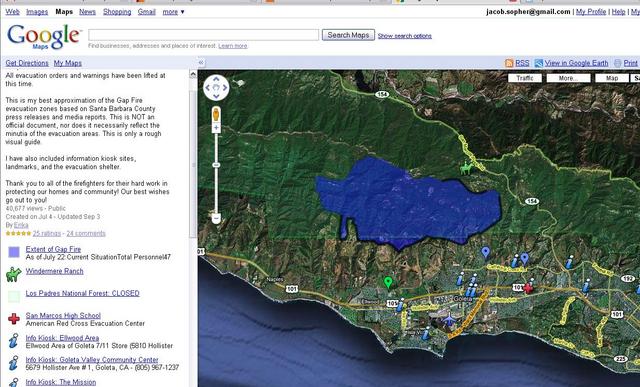Click the horse icon beside Windermere Ranch in sidebar

(x=13, y=274)
